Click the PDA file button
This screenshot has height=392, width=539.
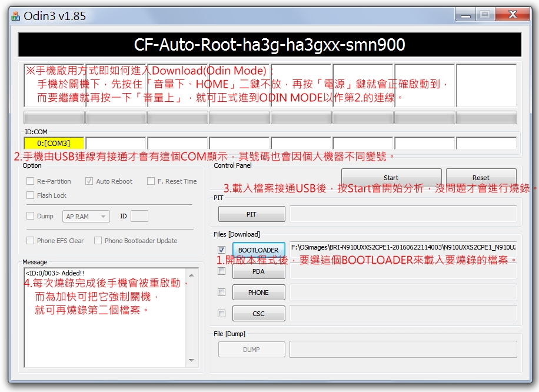(x=258, y=271)
